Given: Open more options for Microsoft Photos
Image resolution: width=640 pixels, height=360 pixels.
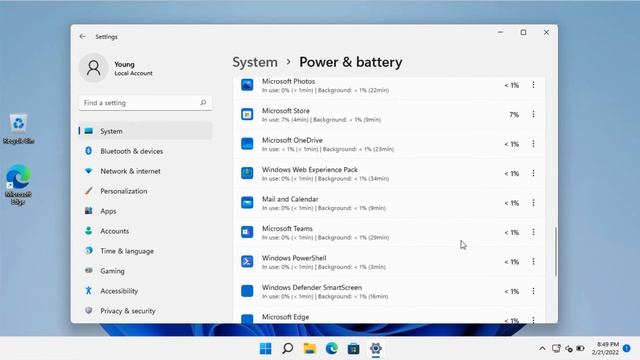Looking at the screenshot, I should coord(533,85).
